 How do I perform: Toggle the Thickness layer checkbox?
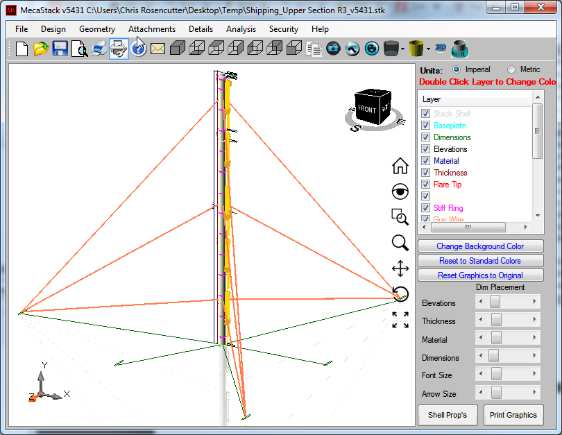pyautogui.click(x=425, y=173)
